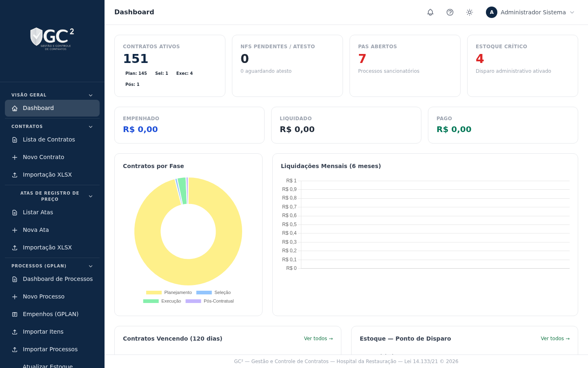
Task: Click the Pago R$ 0,00 value
Action: (x=454, y=129)
